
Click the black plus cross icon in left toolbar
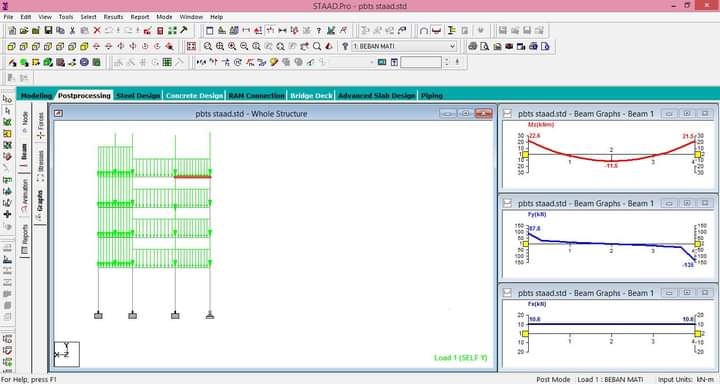click(x=7, y=214)
